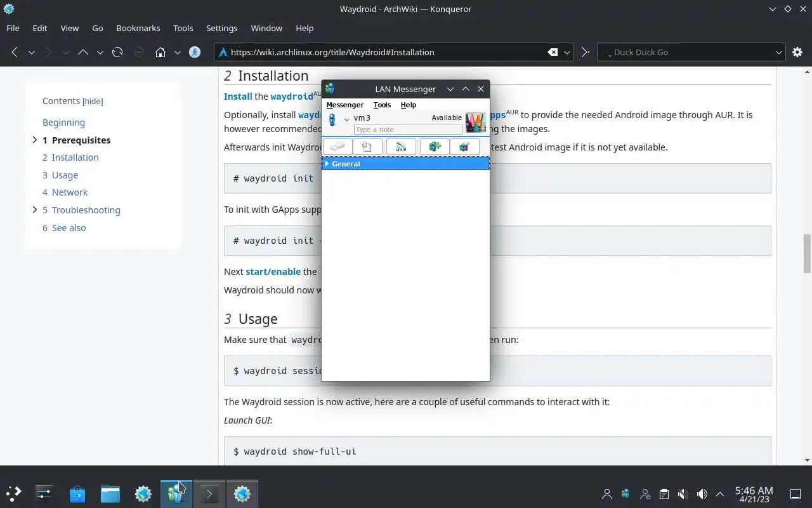
Task: Expand Troubleshooting in the Contents sidebar
Action: (x=35, y=210)
